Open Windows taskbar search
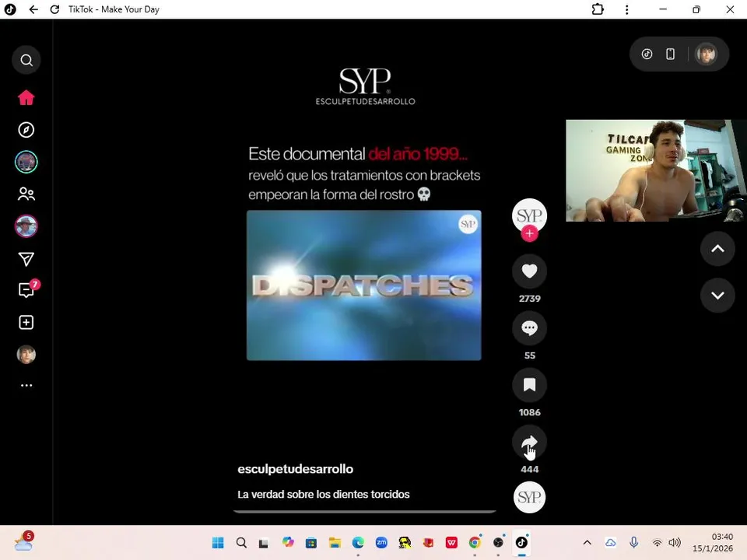 [241, 542]
